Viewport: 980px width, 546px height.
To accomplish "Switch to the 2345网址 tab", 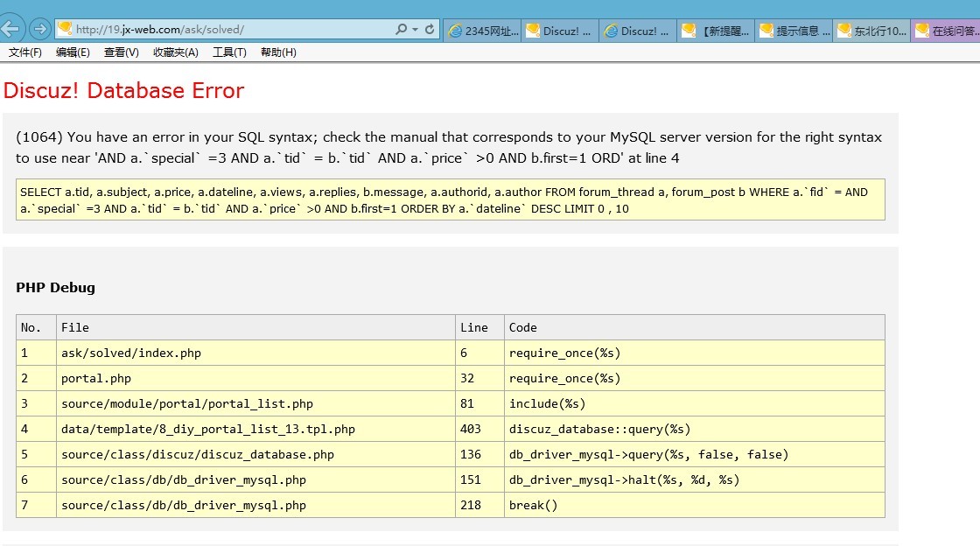I will coord(482,31).
